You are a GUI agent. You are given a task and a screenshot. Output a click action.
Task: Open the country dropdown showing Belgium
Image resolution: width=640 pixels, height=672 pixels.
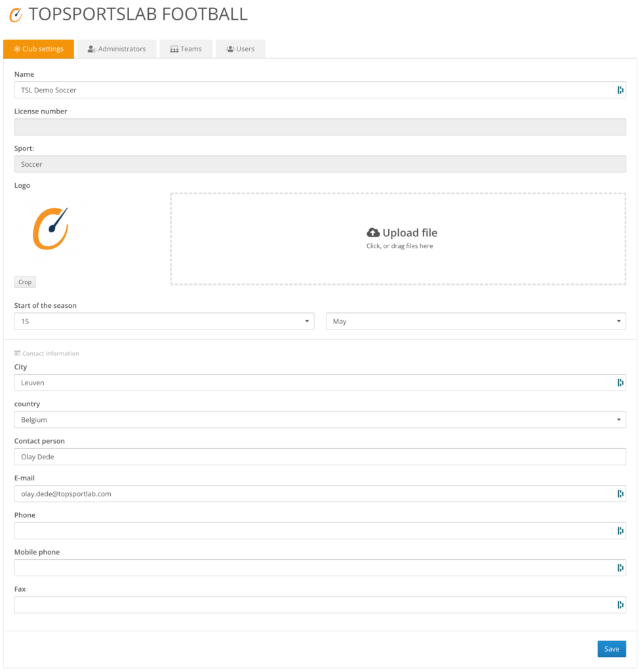[320, 419]
